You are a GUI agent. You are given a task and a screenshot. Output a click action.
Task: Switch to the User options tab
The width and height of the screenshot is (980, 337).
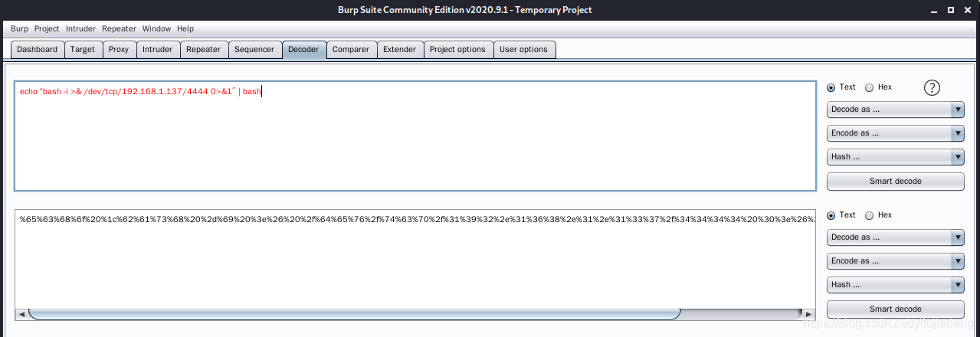(524, 50)
